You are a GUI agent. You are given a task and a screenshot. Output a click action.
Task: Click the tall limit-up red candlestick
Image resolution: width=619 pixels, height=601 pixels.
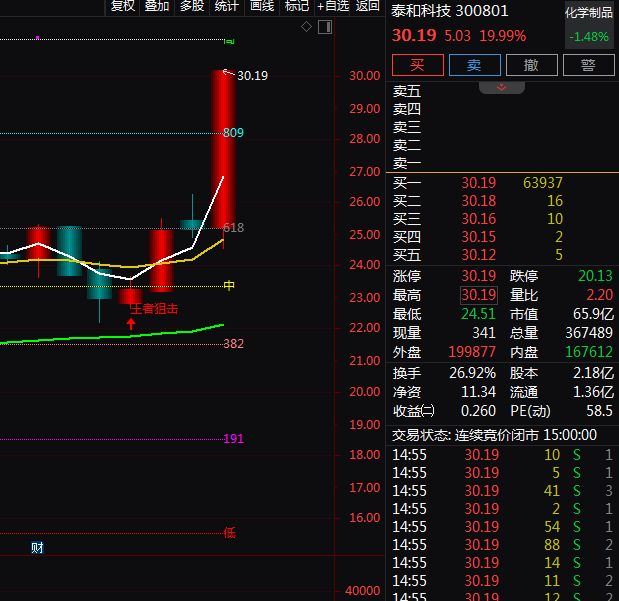pyautogui.click(x=223, y=149)
